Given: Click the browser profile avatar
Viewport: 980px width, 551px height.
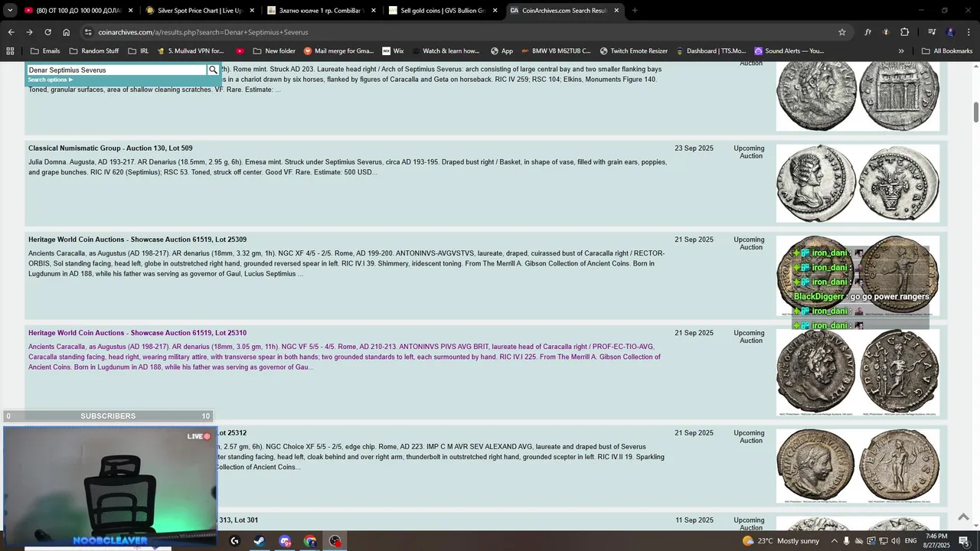Looking at the screenshot, I should pos(950,32).
